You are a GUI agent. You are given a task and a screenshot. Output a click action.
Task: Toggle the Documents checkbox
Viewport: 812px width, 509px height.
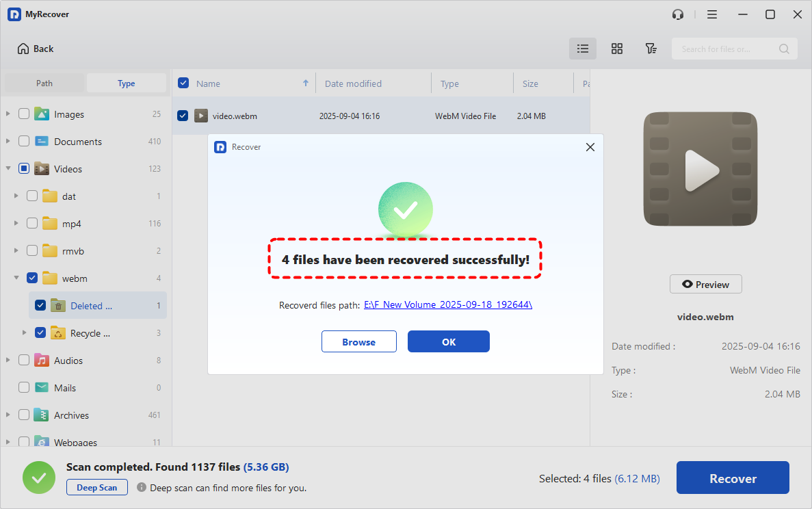(24, 141)
